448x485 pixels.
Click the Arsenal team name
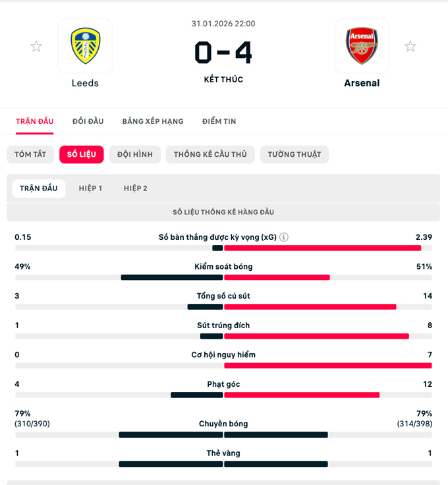(362, 84)
